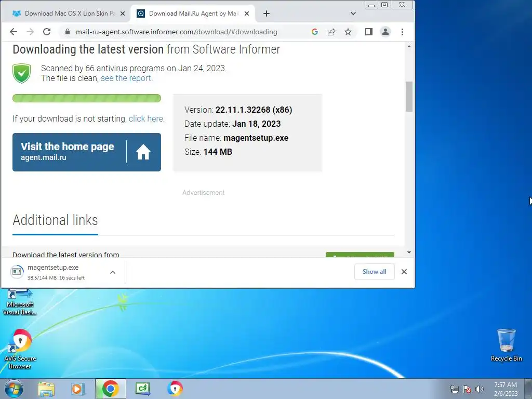Expand the tab search dropdown arrow
532x399 pixels.
(x=353, y=14)
